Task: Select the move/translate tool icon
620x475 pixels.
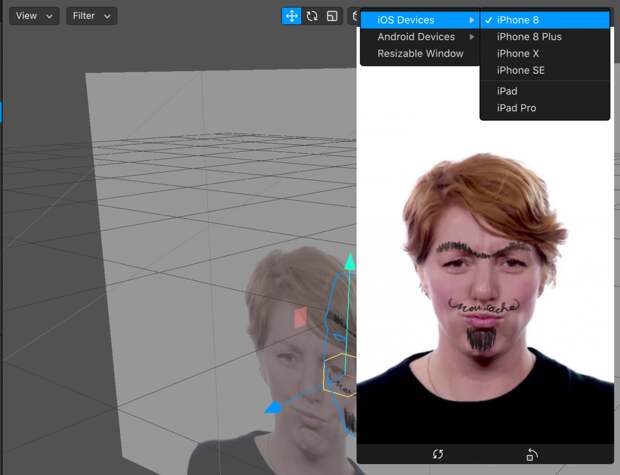Action: pos(291,16)
